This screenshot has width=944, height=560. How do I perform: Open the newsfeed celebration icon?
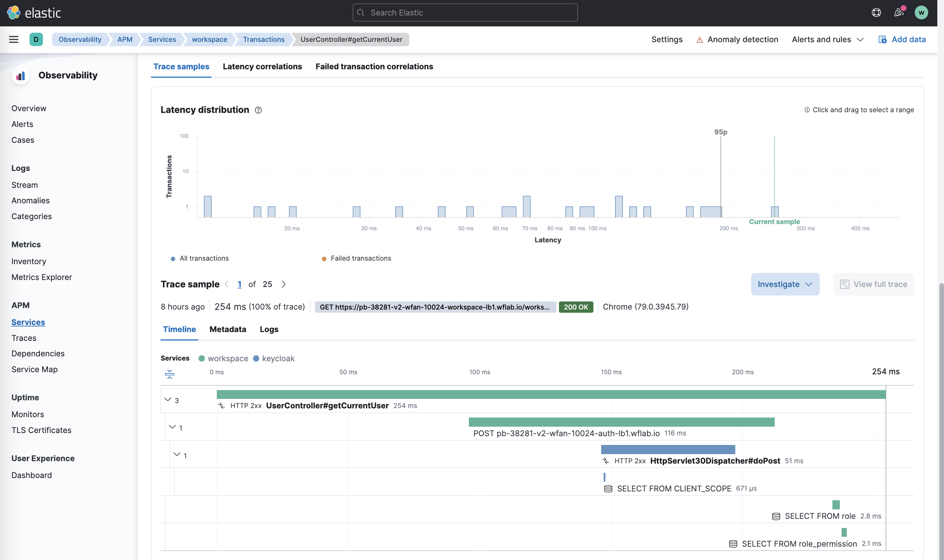pos(899,12)
